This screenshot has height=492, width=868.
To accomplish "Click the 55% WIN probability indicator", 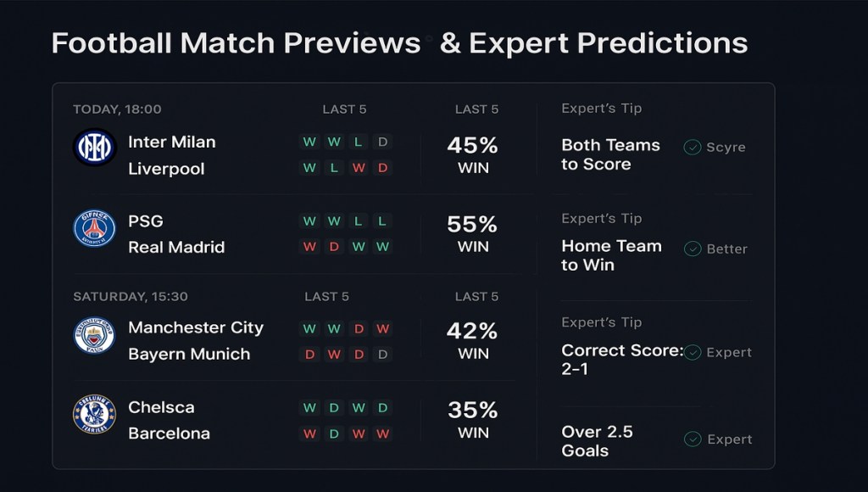I will [474, 234].
